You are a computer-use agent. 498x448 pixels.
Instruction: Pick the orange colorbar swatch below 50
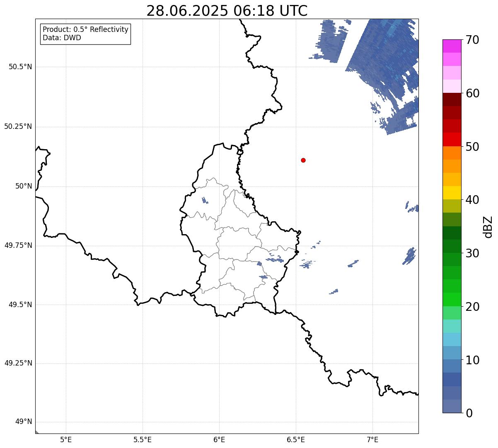pyautogui.click(x=452, y=153)
